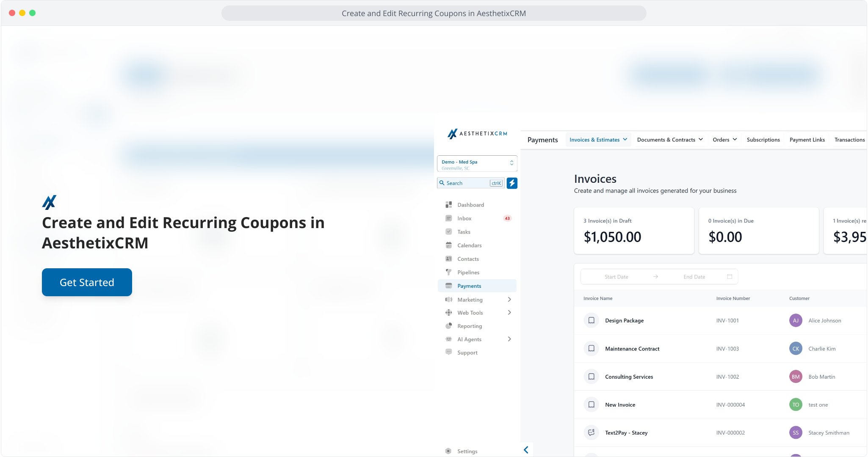
Task: Click the blue lightning bolt quick action icon
Action: [x=512, y=183]
